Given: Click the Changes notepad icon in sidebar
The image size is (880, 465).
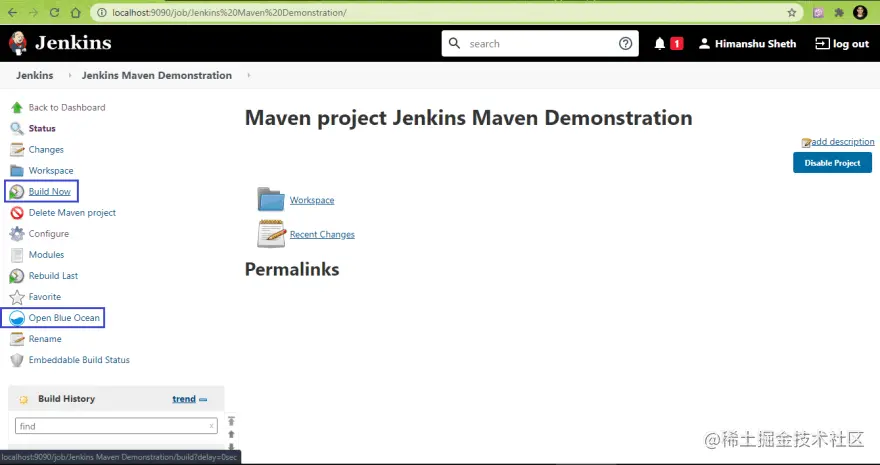Looking at the screenshot, I should [17, 150].
